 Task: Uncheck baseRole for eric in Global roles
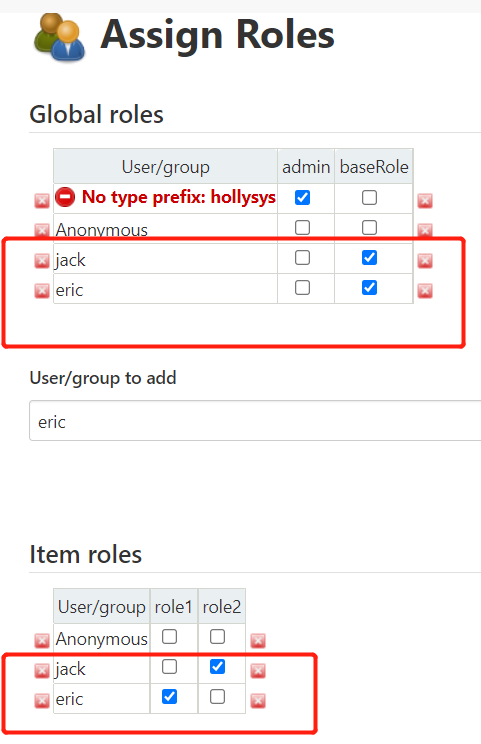(x=370, y=288)
